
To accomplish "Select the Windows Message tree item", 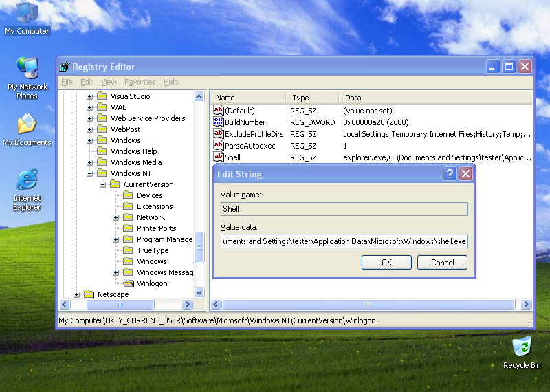I will [x=165, y=272].
